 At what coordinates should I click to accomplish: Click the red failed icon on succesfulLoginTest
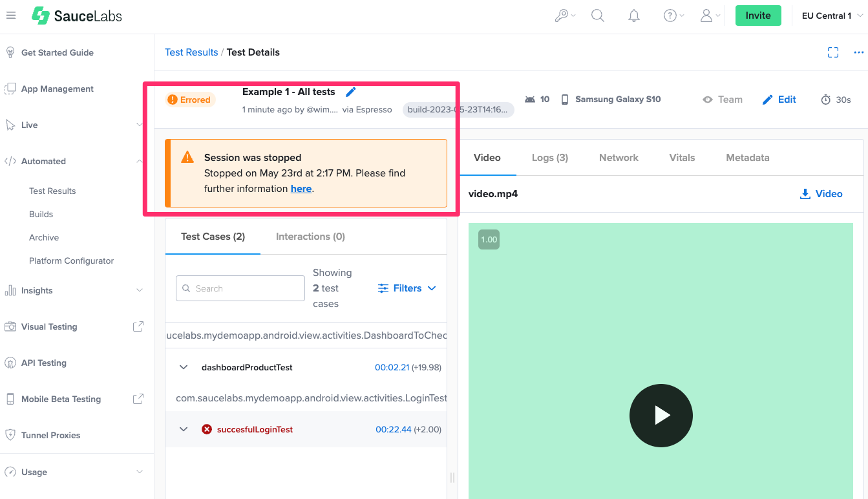207,429
